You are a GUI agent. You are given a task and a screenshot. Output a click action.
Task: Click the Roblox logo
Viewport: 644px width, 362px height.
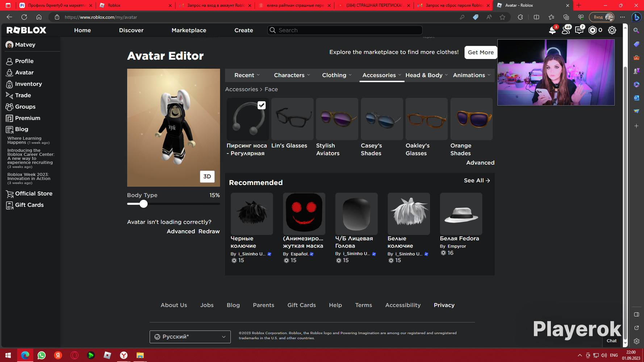tap(26, 30)
